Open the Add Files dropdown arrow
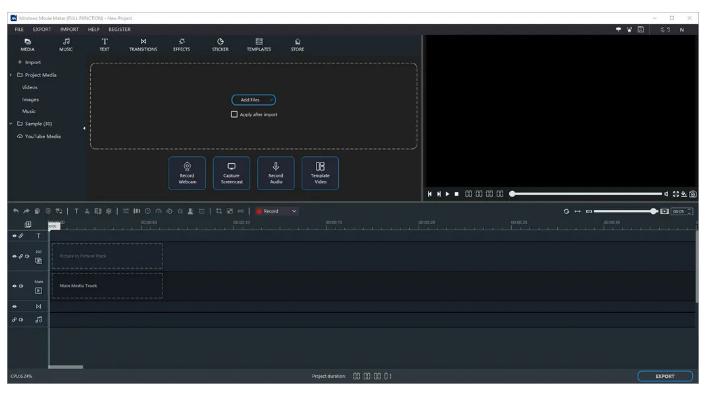The height and width of the screenshot is (397, 707). click(x=271, y=100)
